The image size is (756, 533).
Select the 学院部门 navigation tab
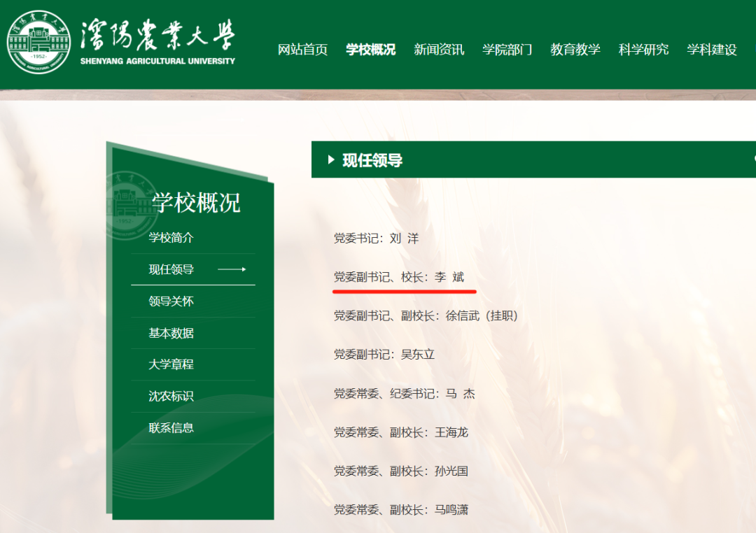pos(507,50)
